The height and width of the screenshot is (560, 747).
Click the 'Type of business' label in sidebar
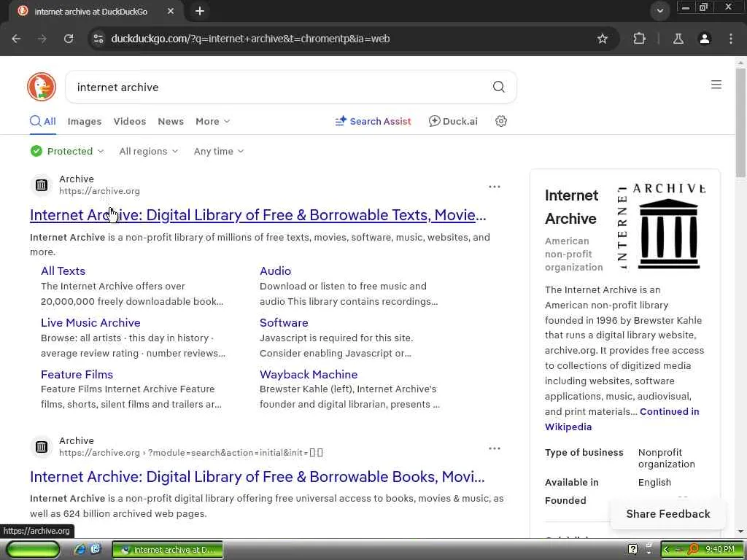click(x=584, y=452)
